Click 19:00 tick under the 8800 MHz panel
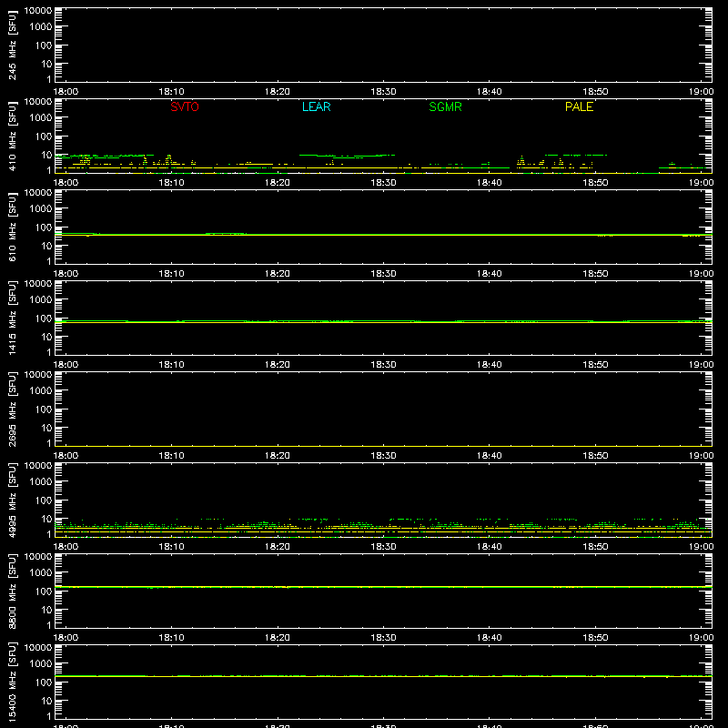This screenshot has width=728, height=728. tap(701, 638)
